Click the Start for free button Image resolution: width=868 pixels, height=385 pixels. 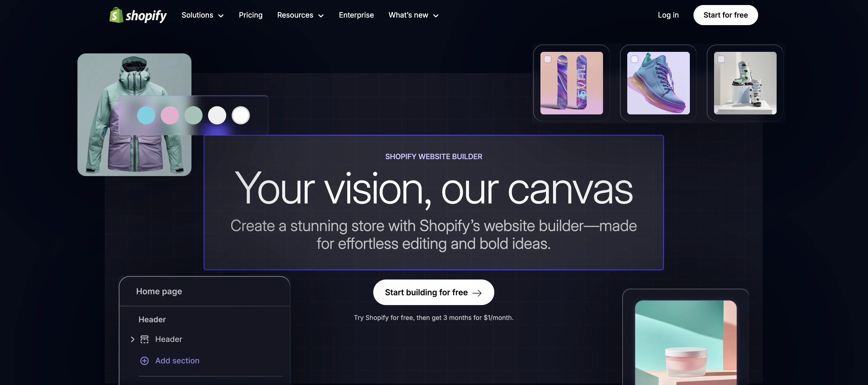[x=725, y=15]
